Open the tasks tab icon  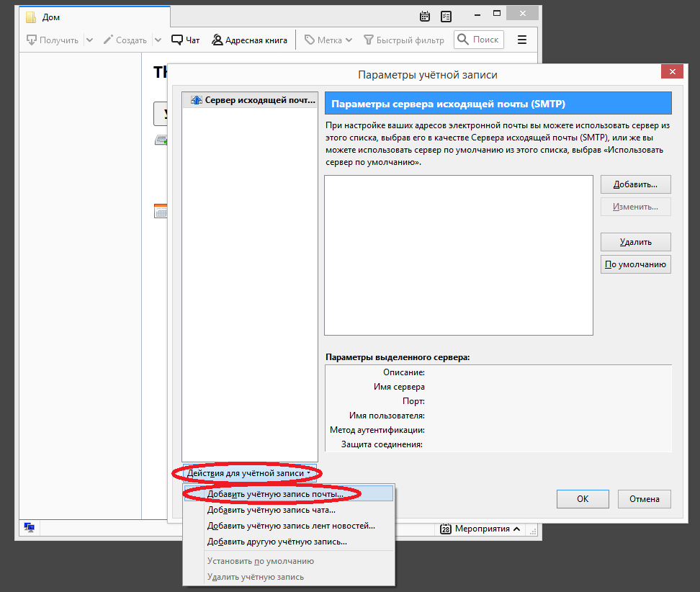(446, 17)
